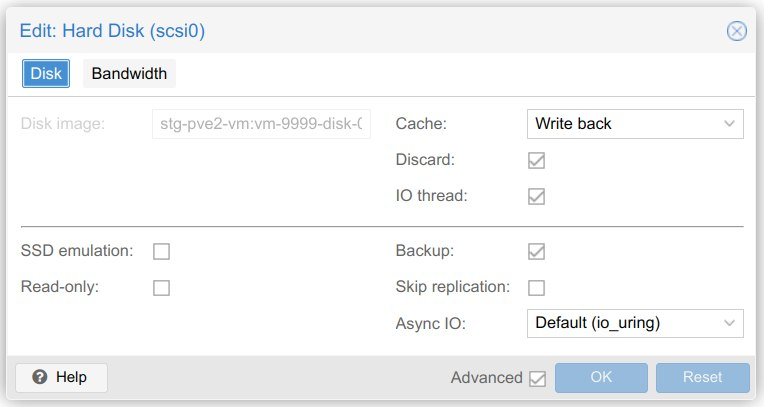Switch to the Disk tab

46,74
